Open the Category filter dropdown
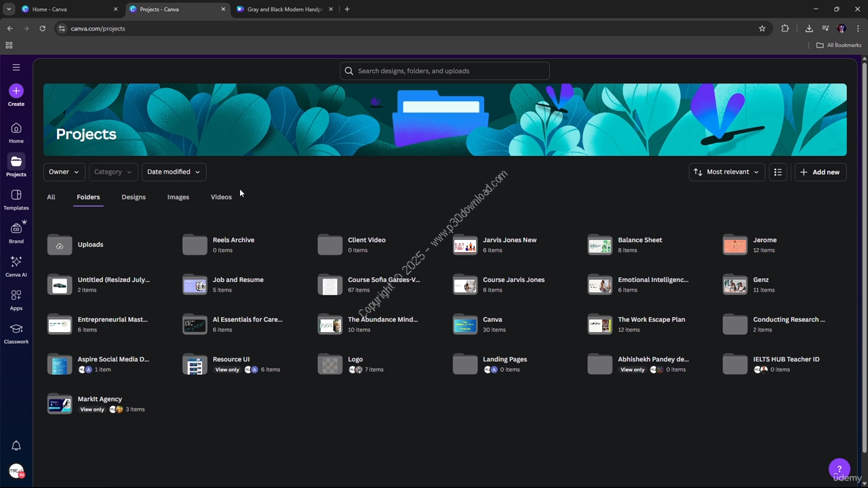This screenshot has width=868, height=488. click(x=113, y=172)
